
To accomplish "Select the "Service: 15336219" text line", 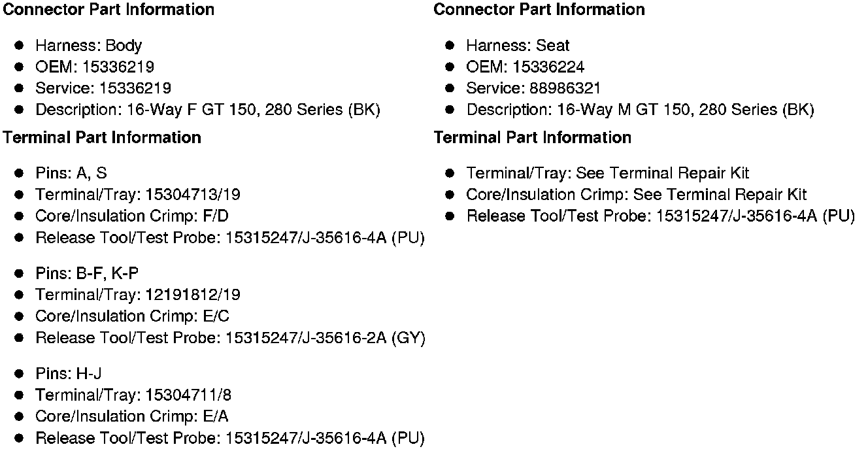I will pos(103,88).
